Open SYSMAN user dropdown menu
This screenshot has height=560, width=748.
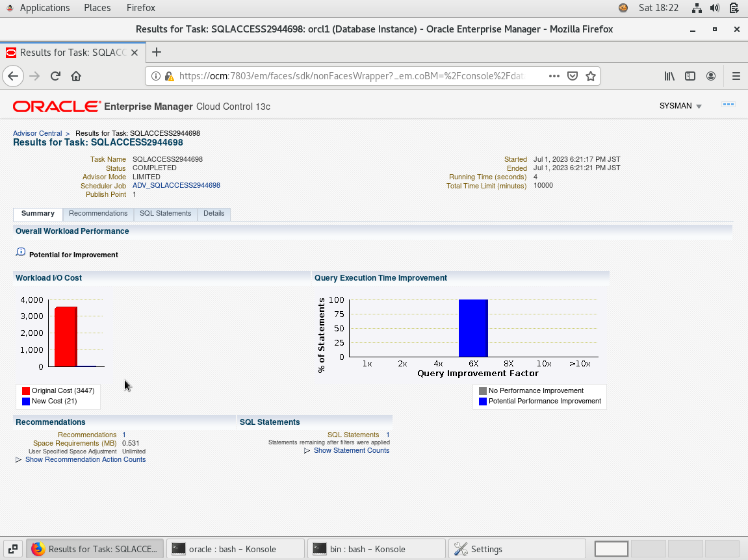tap(680, 106)
